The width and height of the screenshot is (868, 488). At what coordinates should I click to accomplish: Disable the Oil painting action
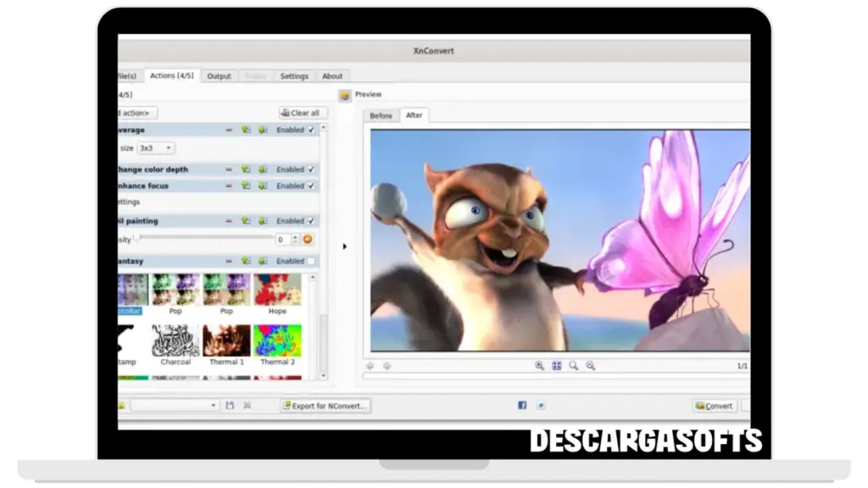pos(311,221)
